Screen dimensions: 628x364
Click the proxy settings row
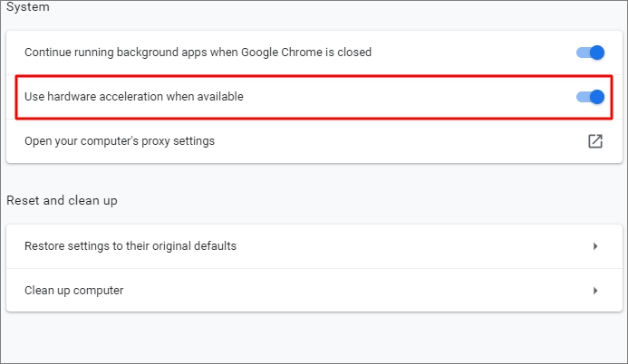[362, 141]
